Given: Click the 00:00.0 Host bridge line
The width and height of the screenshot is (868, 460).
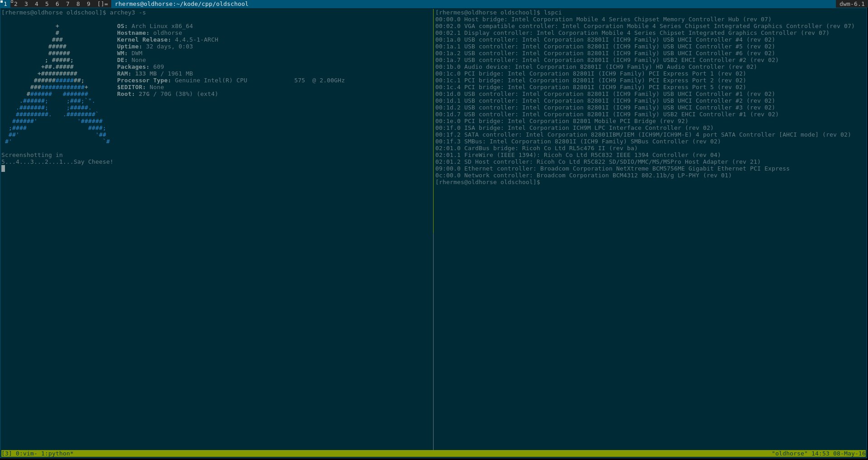Looking at the screenshot, I should click(x=603, y=19).
